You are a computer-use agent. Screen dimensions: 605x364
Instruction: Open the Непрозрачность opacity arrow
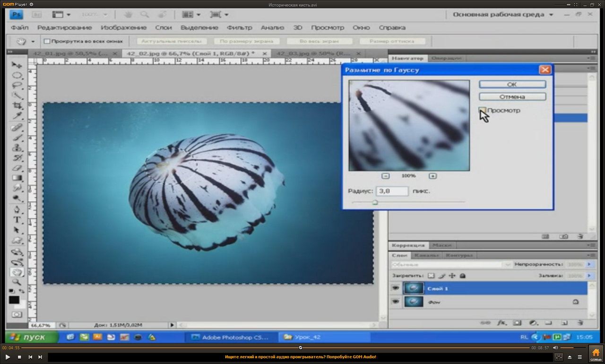[589, 265]
